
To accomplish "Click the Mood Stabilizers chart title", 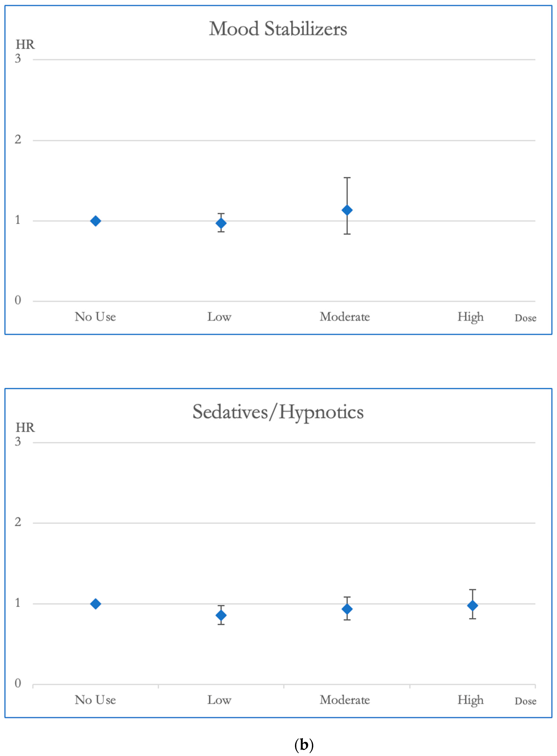I will point(278,29).
